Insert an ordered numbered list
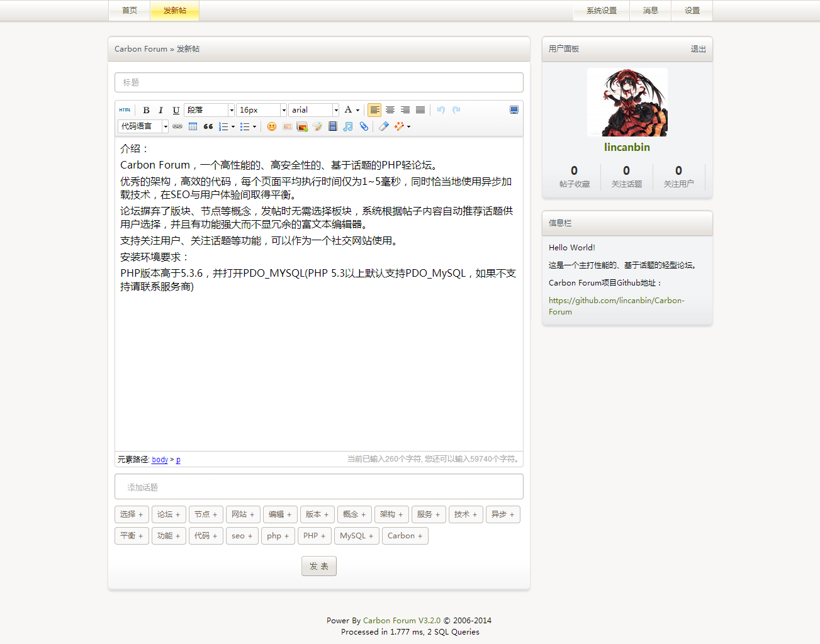 pos(223,126)
